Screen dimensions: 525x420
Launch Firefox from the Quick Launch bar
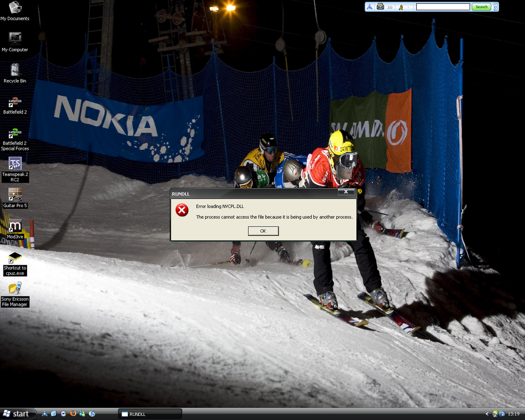point(73,413)
